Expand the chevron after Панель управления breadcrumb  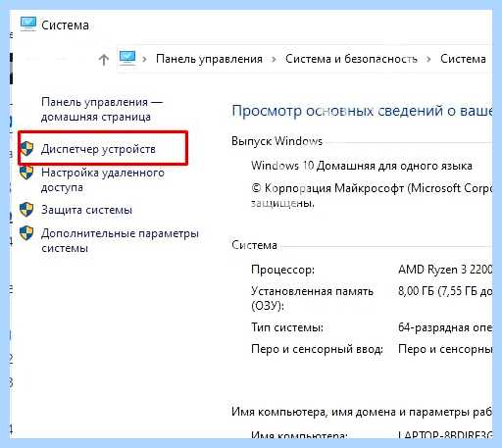point(274,59)
